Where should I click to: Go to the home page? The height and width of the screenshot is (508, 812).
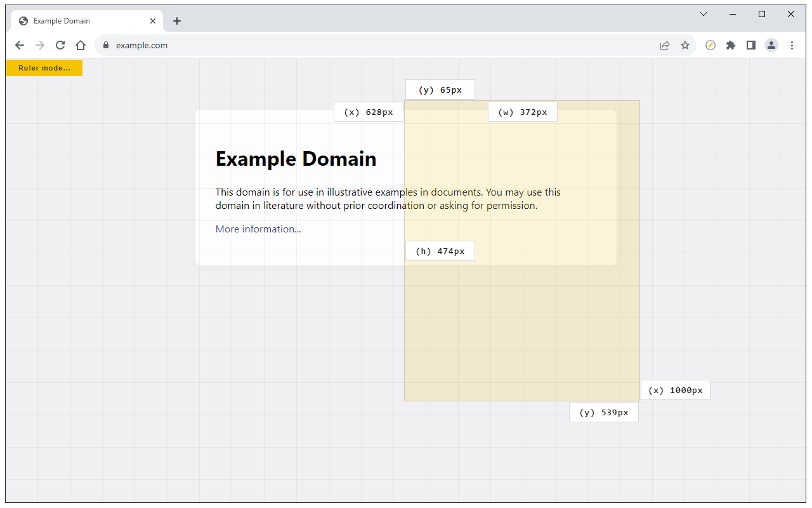pos(81,45)
